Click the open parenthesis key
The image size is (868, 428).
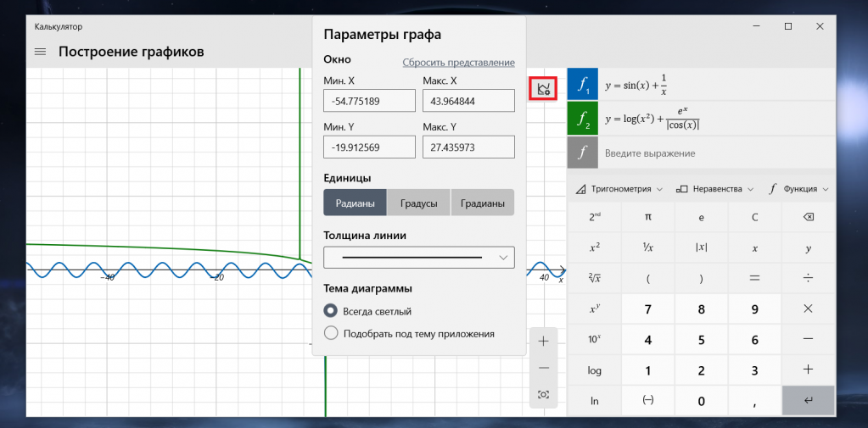tap(647, 279)
